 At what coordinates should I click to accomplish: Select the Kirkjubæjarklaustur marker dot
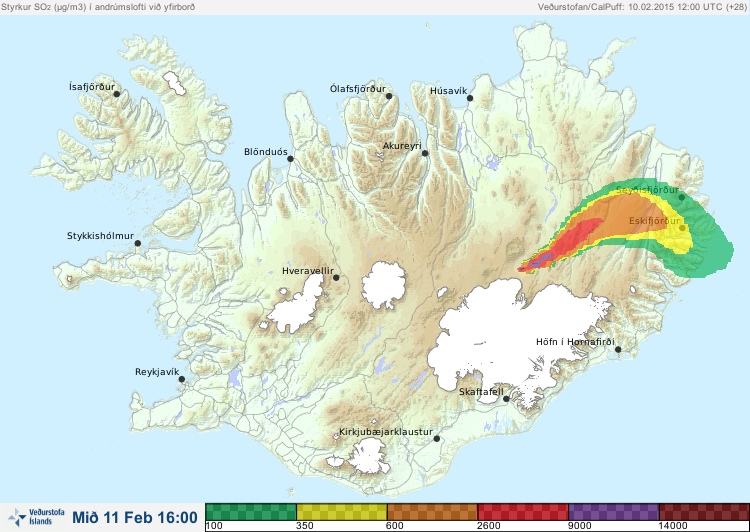point(436,439)
